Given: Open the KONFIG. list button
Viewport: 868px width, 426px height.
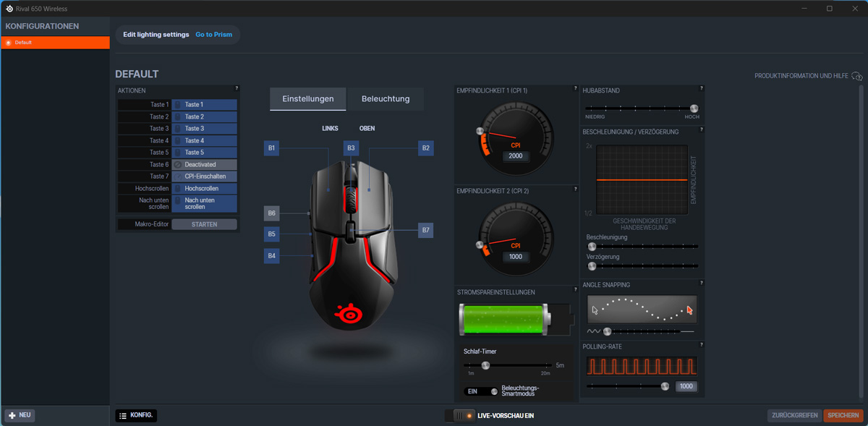Looking at the screenshot, I should [136, 416].
